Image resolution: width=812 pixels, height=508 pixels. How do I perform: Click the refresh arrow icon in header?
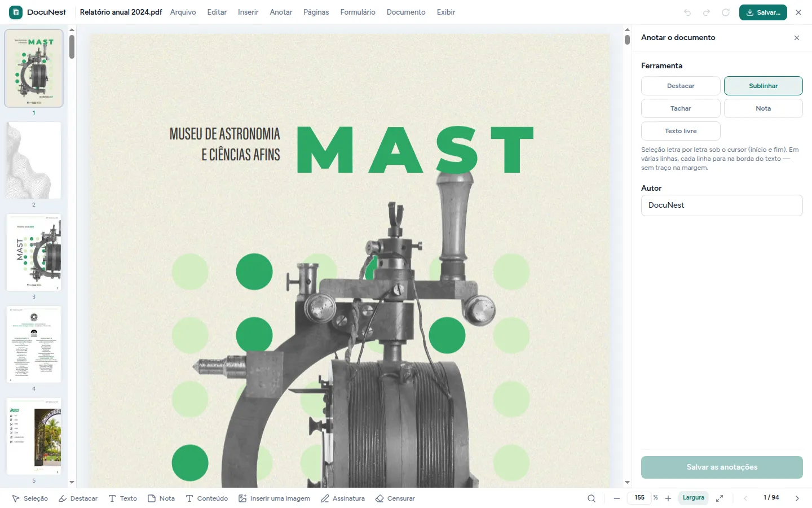click(726, 12)
